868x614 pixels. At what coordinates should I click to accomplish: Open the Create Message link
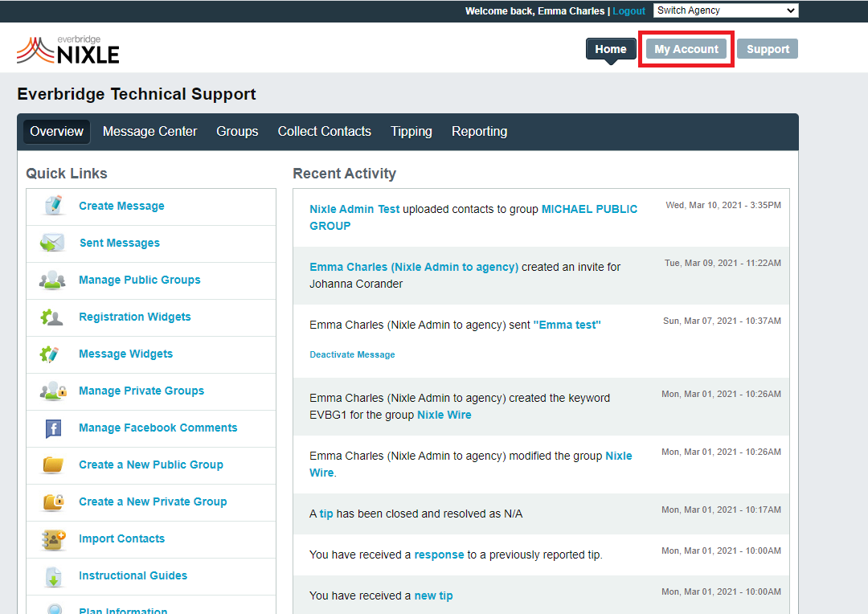click(x=122, y=206)
